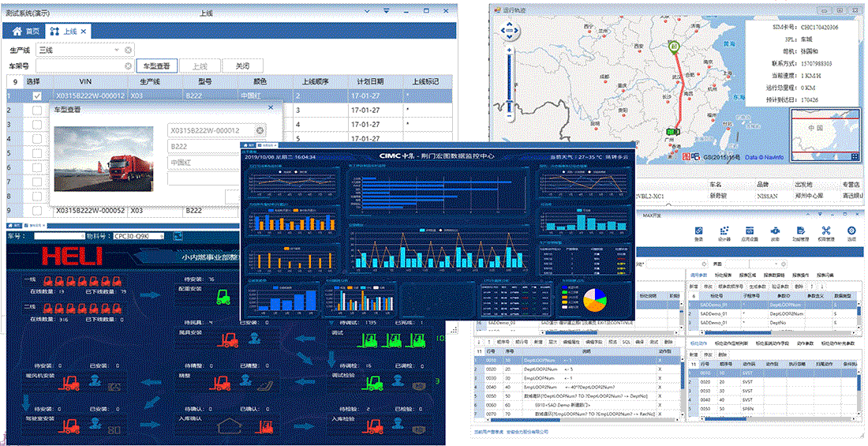Image resolution: width=868 pixels, height=446 pixels.
Task: Check the selection checkbox in row 9
Action: tap(36, 211)
